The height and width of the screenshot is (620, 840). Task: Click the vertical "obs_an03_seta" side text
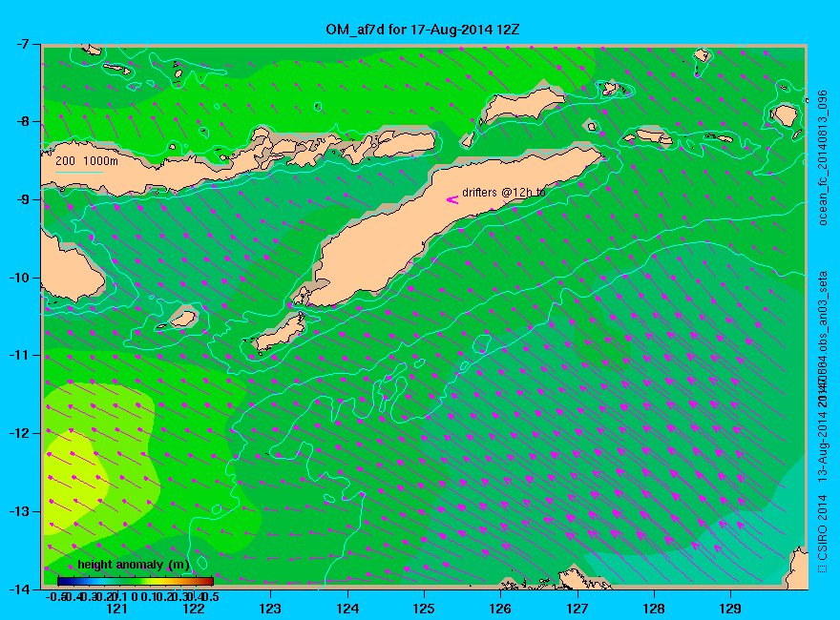822,313
